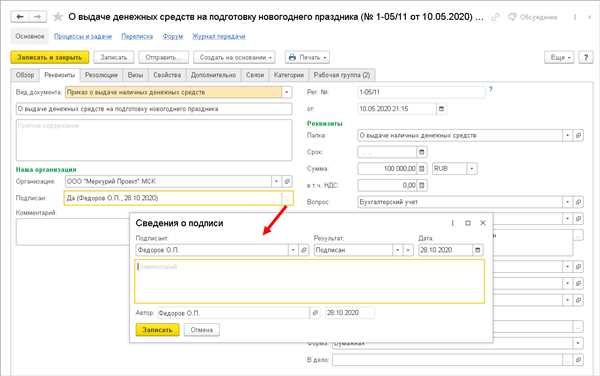Click the comment text area in signature dialog
The height and width of the screenshot is (376, 600).
pyautogui.click(x=310, y=282)
